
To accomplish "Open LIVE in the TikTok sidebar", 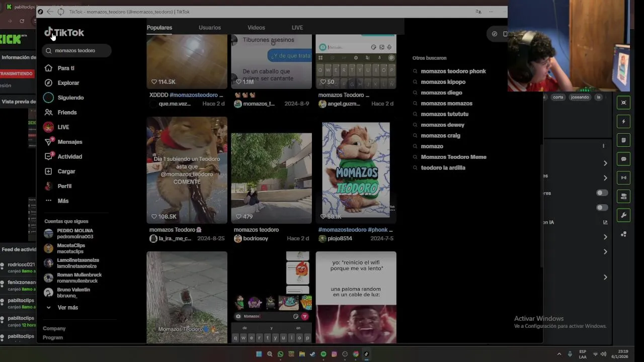I will [56, 127].
